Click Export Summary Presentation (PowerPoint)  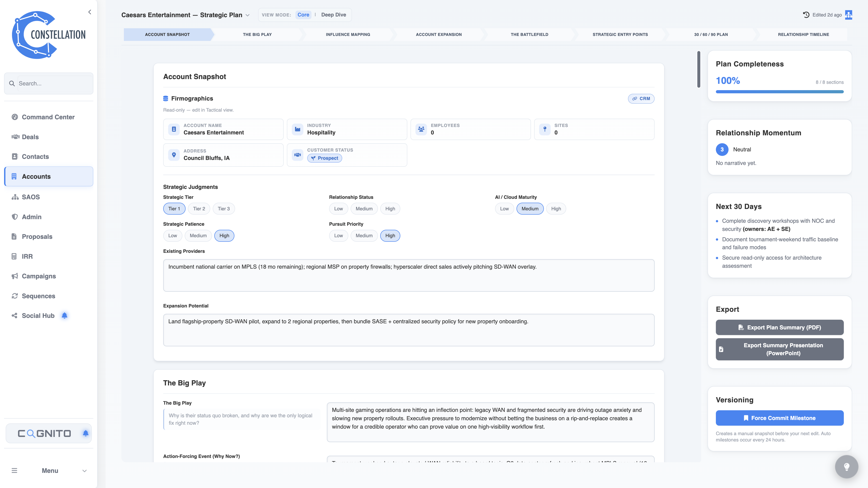[x=779, y=349]
